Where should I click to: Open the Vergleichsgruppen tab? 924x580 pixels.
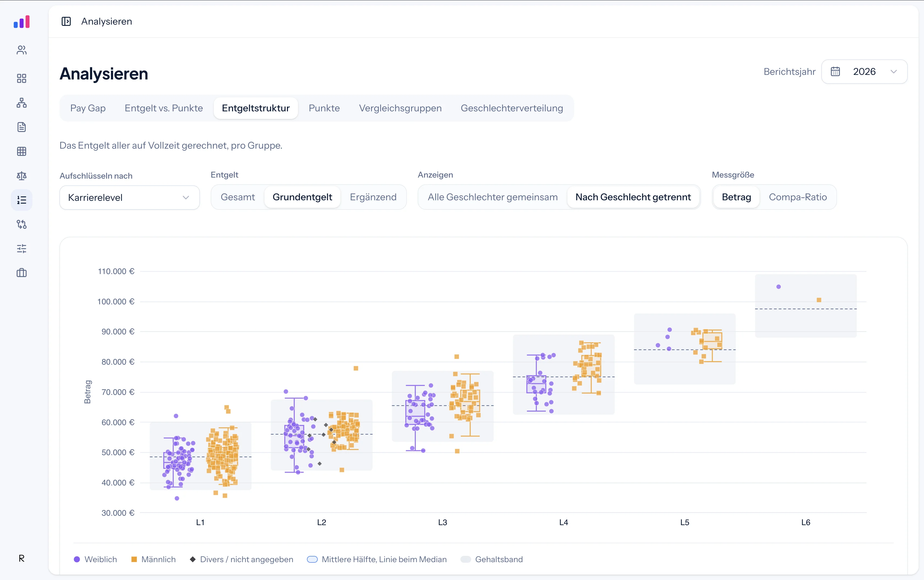400,108
